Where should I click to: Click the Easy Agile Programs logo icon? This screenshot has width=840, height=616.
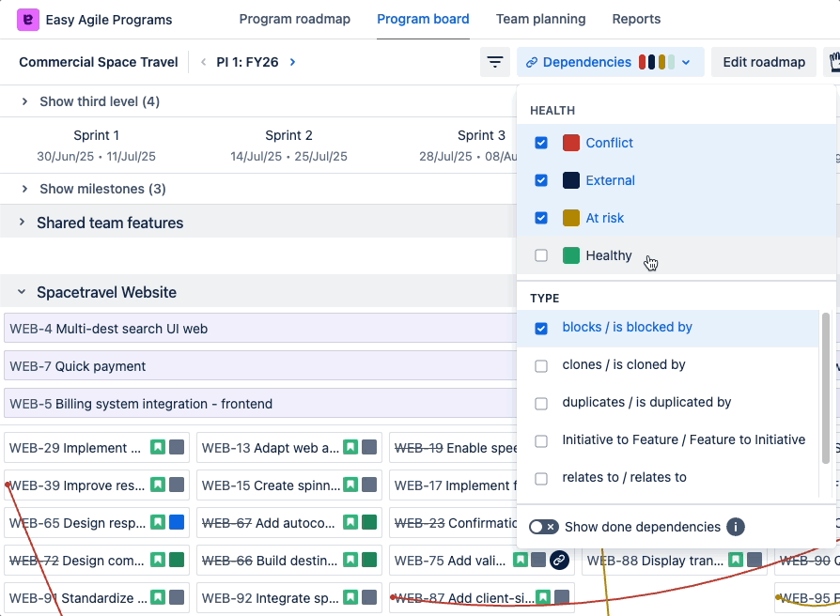pos(28,19)
